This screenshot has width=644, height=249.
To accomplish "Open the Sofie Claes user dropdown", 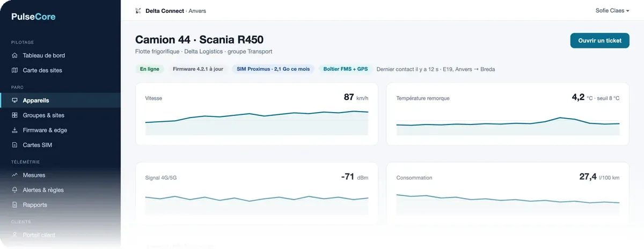I will 612,11.
